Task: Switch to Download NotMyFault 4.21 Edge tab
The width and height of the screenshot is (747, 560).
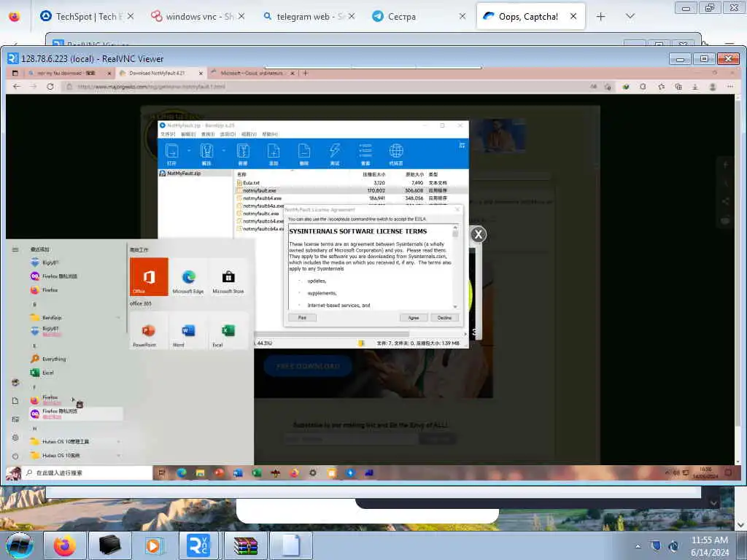Action: [161, 74]
